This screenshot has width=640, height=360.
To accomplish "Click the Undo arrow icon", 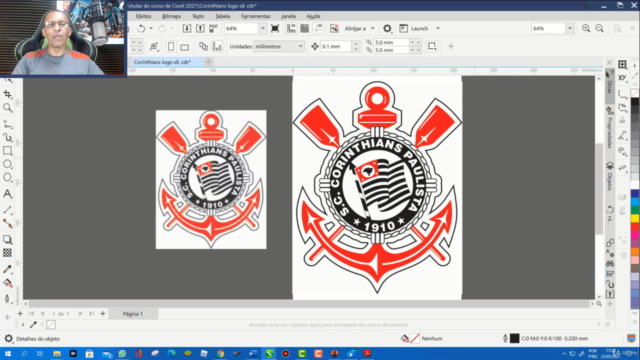I will click(141, 29).
